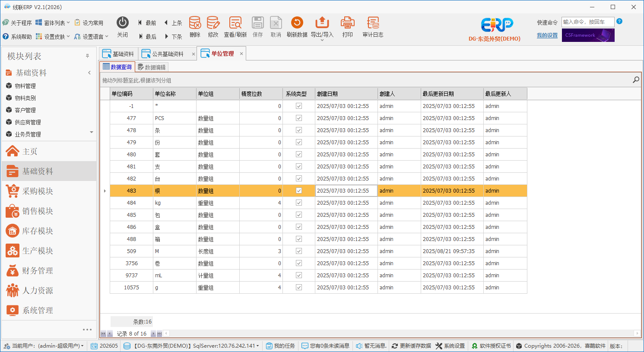Toggle the 系统类型 checkbox for row 477

pos(298,118)
